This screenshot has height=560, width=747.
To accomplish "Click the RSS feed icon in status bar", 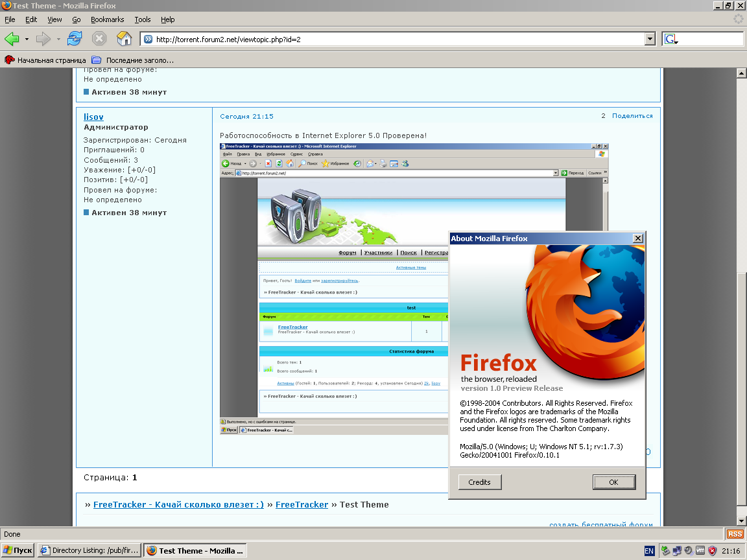I will coord(735,534).
